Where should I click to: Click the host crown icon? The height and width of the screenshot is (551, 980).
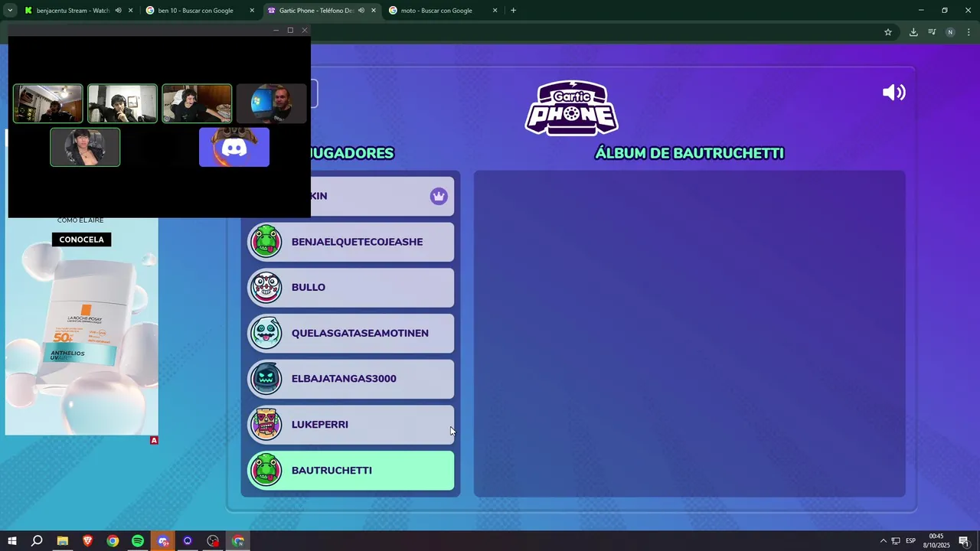coord(439,196)
